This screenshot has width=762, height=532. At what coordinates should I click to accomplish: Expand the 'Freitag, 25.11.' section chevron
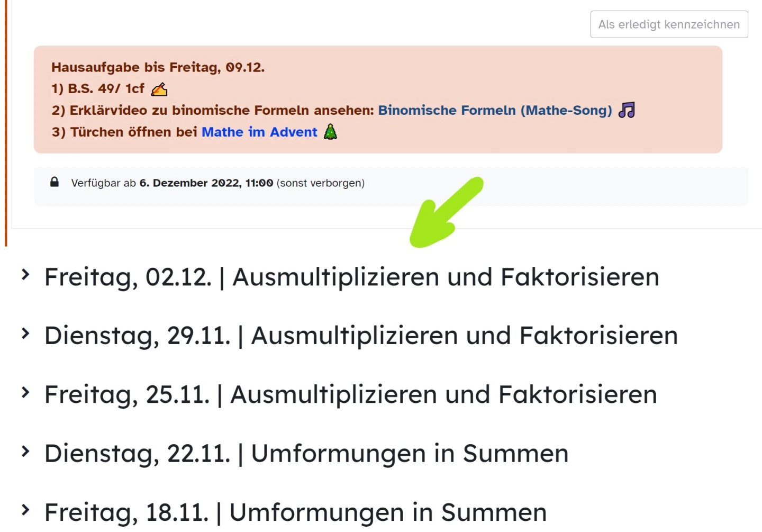pyautogui.click(x=25, y=392)
